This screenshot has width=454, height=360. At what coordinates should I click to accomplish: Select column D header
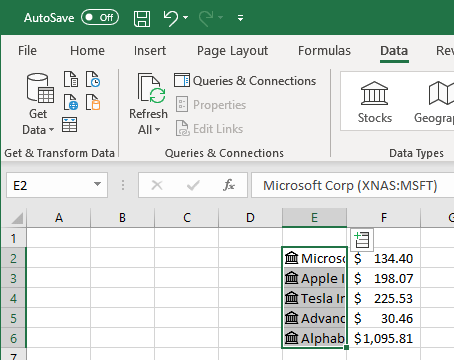pos(250,218)
